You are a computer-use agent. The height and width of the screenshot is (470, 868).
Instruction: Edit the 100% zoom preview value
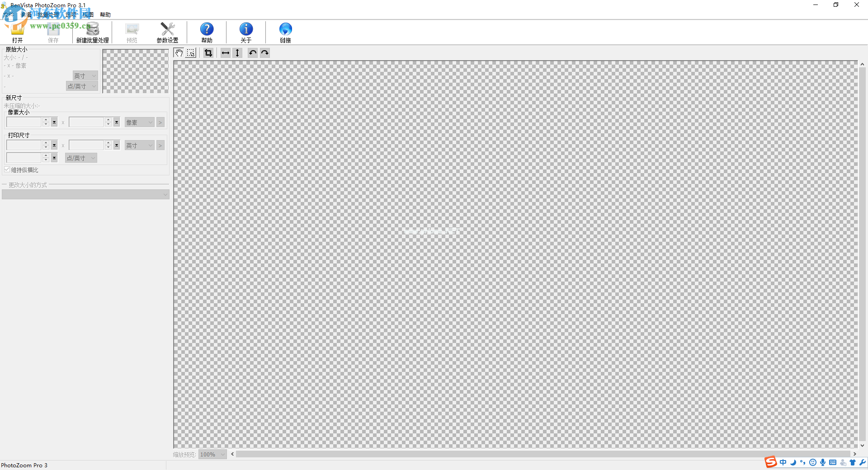(x=209, y=454)
